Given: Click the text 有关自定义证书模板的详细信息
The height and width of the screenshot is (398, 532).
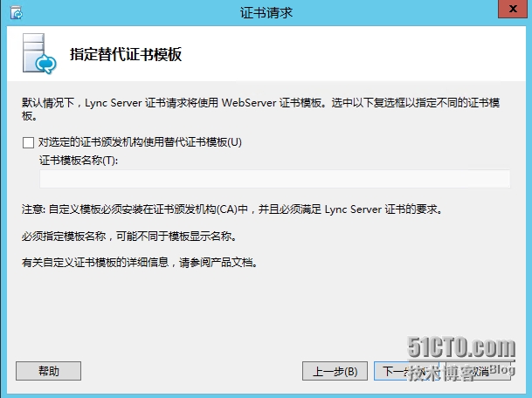Looking at the screenshot, I should click(x=95, y=263).
